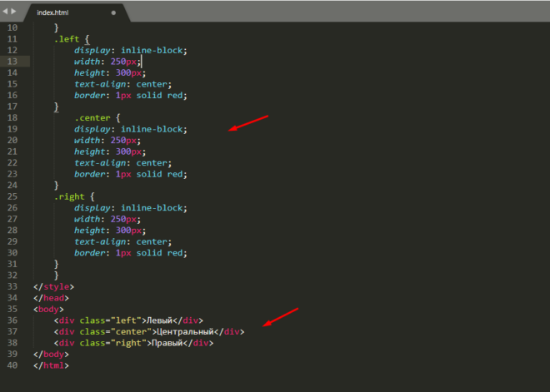Screen dimensions: 550x392
Task: Close index.html via unsaved dot
Action: (113, 12)
